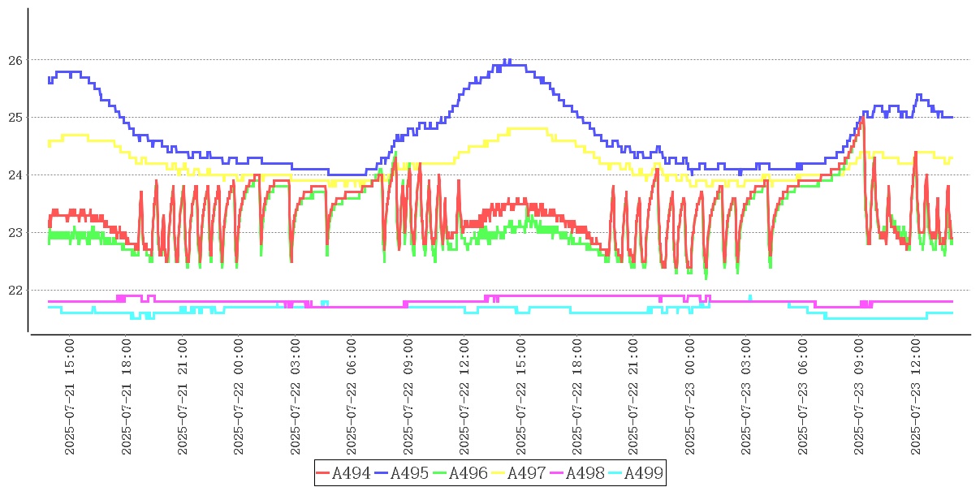Click the y-axis value 24
The height and width of the screenshot is (487, 980).
(15, 175)
